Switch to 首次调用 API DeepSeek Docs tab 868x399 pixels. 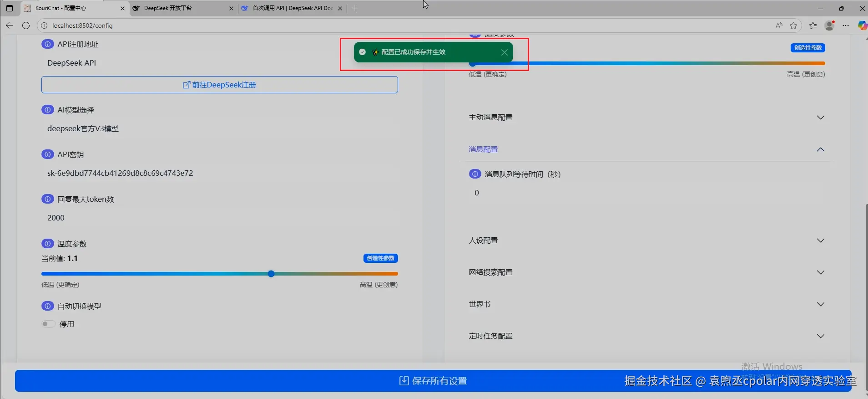click(x=293, y=8)
